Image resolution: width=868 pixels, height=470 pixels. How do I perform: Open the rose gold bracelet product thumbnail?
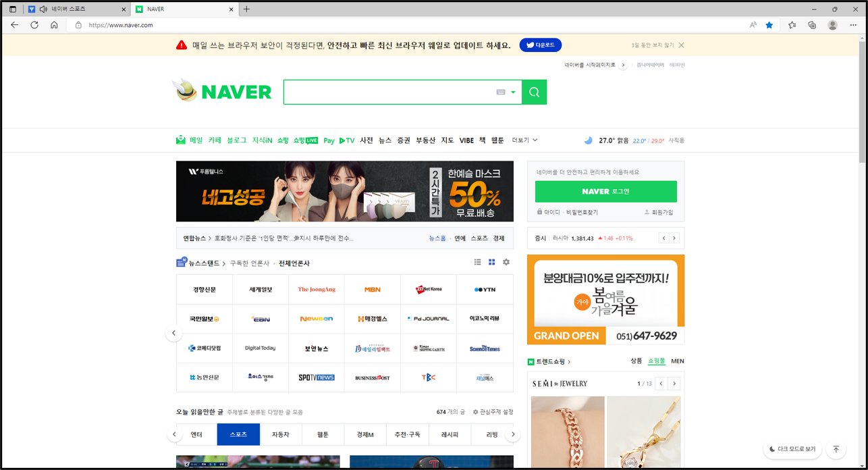tap(568, 432)
